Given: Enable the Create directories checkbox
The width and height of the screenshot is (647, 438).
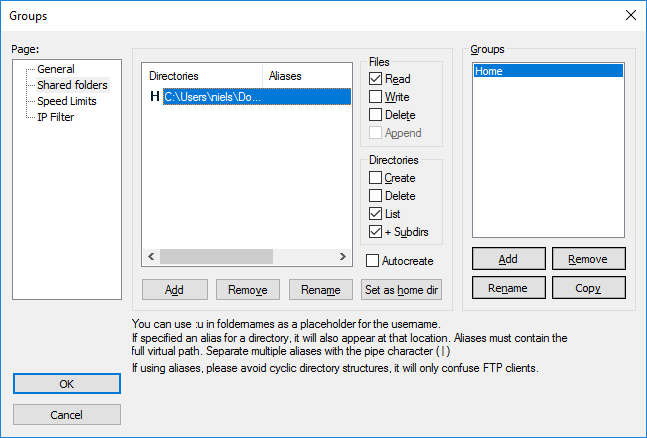Looking at the screenshot, I should coord(376,178).
